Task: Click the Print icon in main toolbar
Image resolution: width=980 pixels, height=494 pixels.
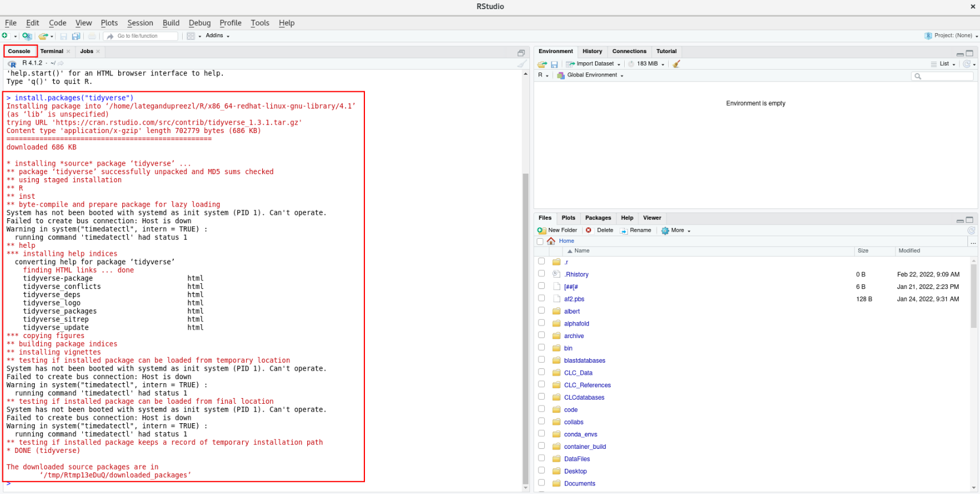Action: click(92, 36)
